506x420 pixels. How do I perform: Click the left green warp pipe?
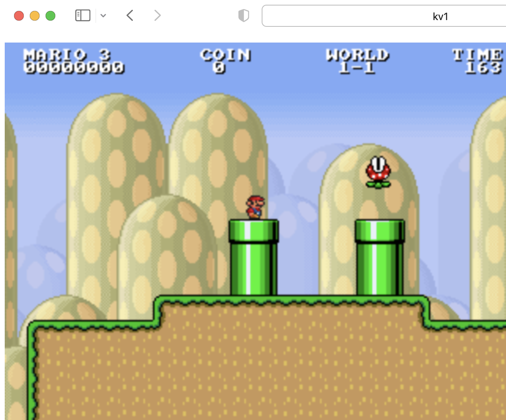[x=254, y=257]
